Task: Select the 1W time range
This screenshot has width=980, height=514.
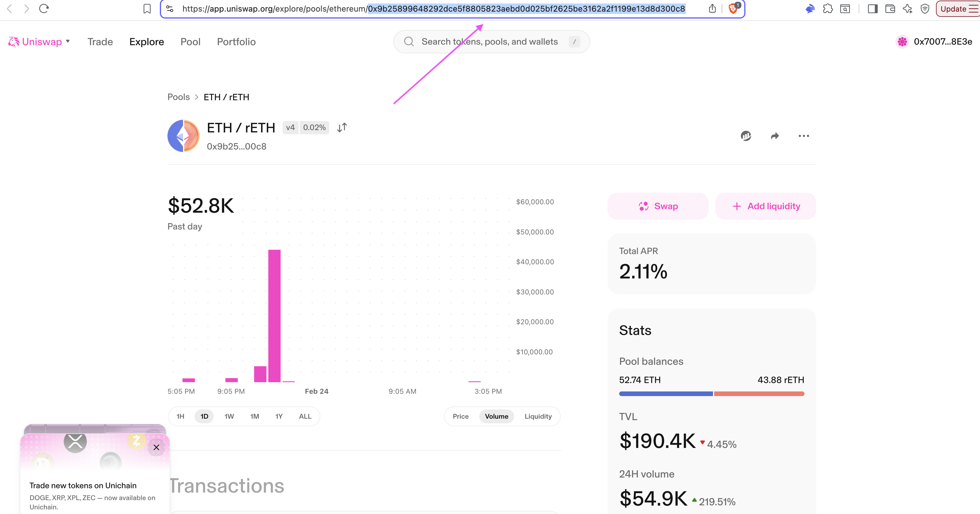Action: (229, 416)
